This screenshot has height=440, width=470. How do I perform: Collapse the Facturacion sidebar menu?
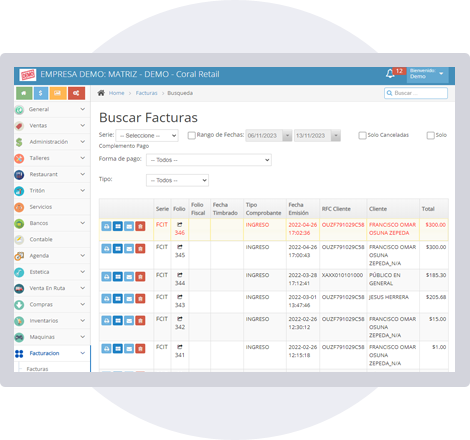point(52,353)
